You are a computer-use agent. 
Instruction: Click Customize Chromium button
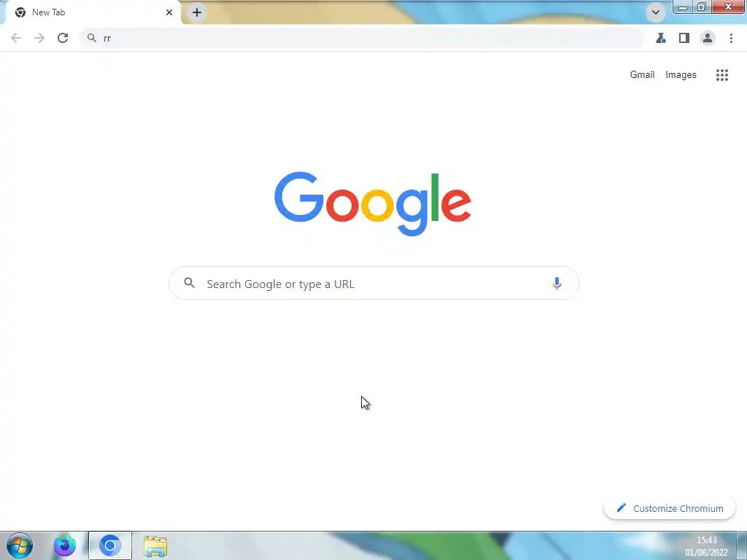(670, 508)
